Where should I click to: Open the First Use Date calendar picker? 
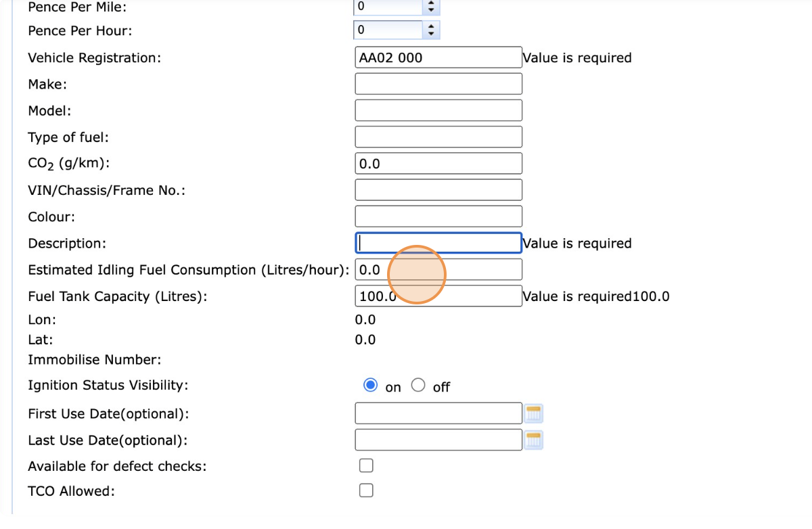[534, 413]
